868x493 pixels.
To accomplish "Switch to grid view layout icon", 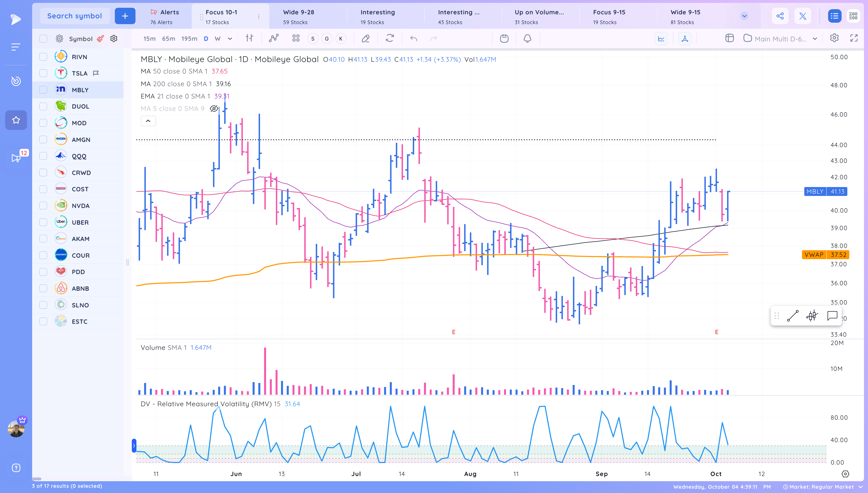I will pos(853,16).
